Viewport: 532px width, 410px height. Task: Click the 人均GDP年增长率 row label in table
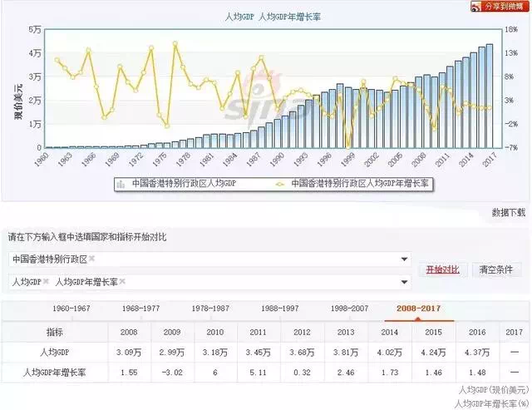click(x=55, y=373)
